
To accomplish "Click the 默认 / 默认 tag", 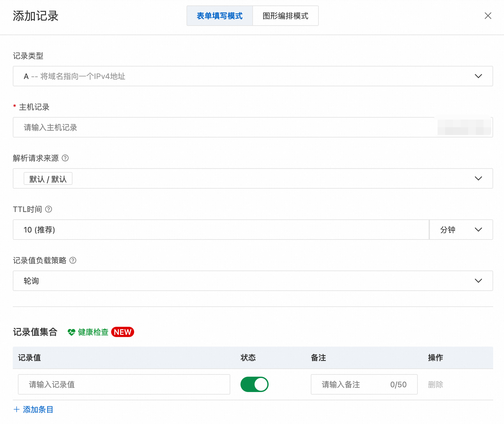I will (x=48, y=179).
